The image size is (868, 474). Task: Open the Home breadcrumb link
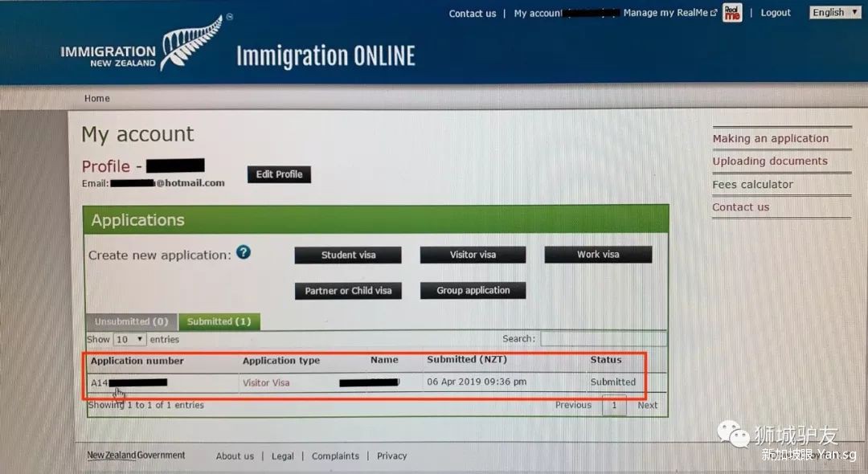click(x=97, y=99)
